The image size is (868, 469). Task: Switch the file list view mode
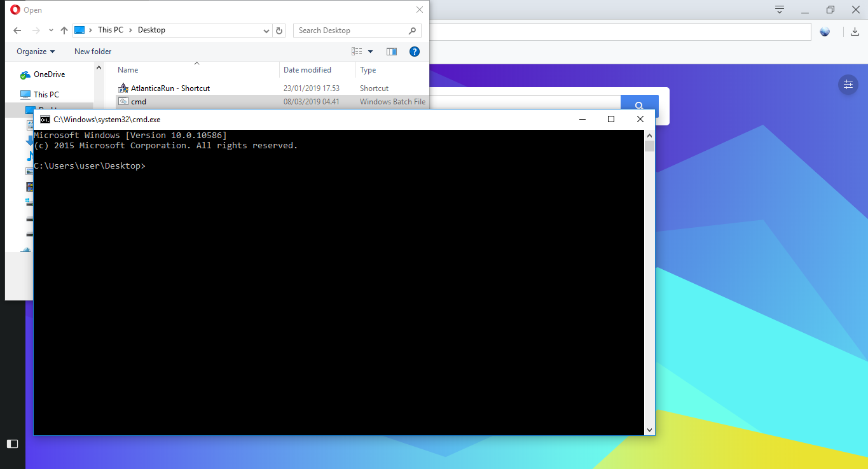click(357, 52)
